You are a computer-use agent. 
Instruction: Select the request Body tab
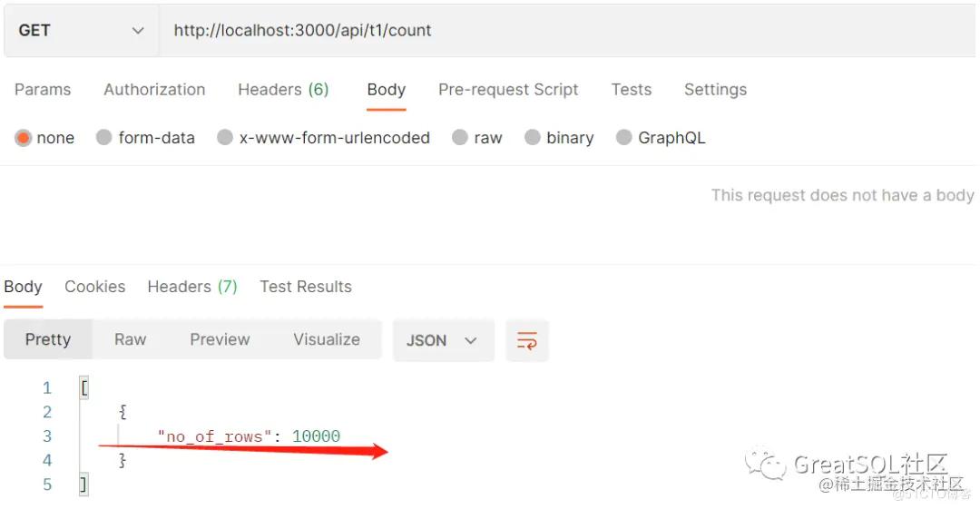tap(387, 90)
